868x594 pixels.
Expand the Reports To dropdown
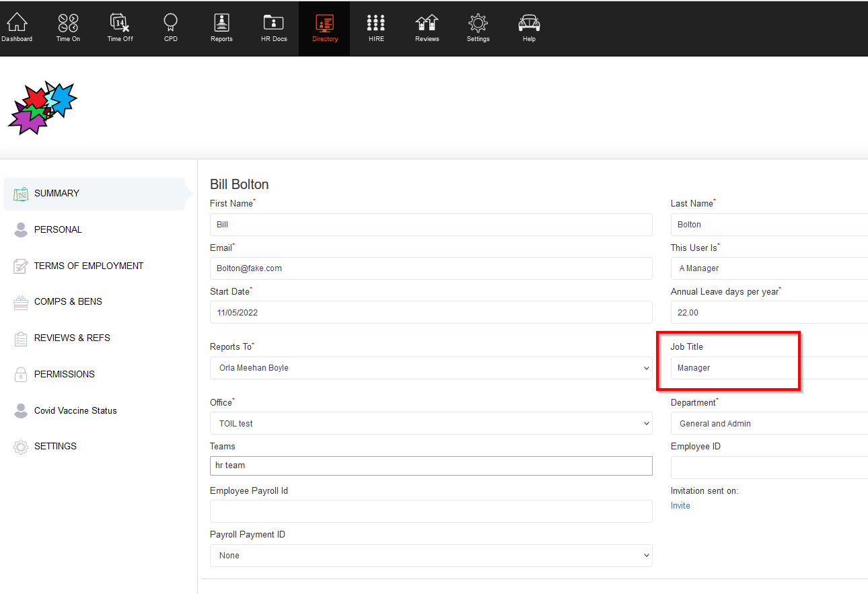[x=431, y=368]
